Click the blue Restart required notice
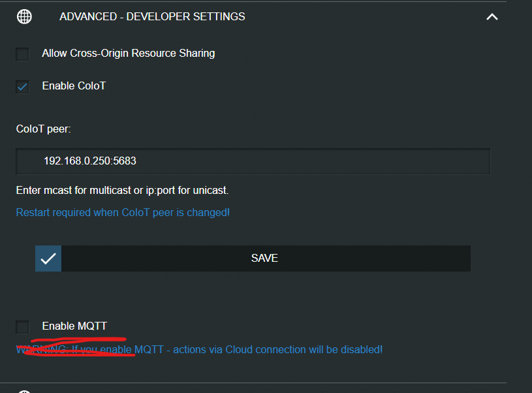The image size is (532, 393). pos(123,212)
